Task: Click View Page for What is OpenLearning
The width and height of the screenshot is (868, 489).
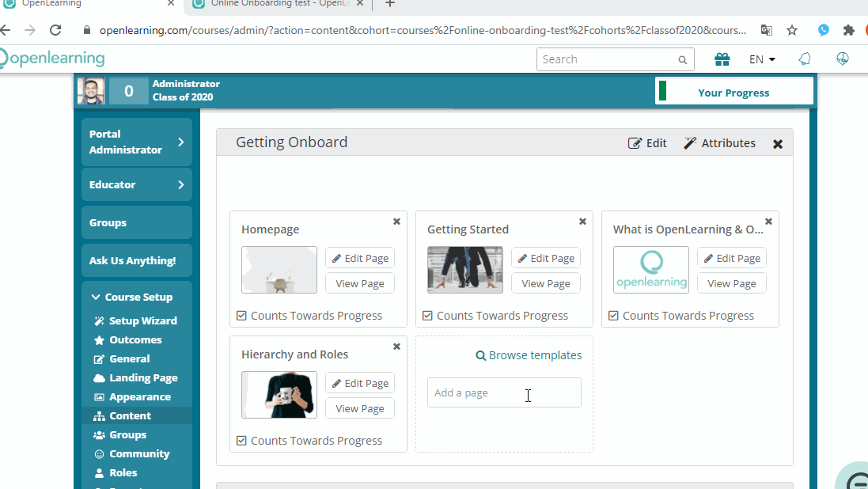Action: [732, 283]
